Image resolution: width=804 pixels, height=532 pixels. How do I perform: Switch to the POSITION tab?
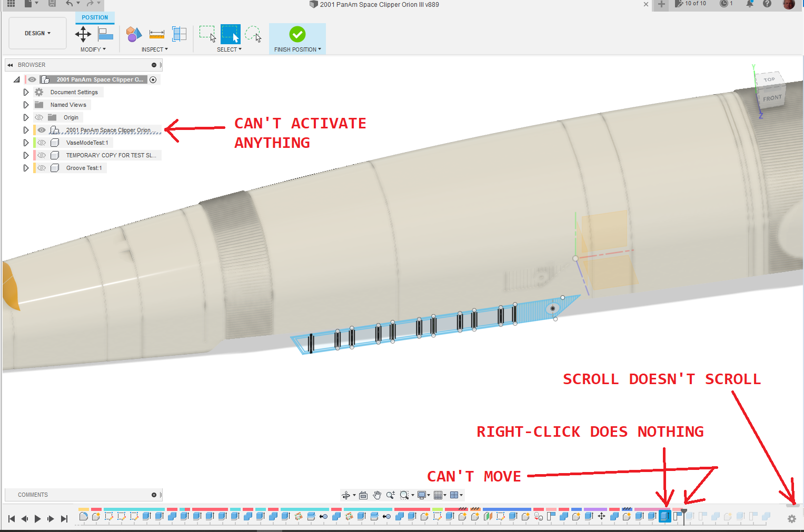pyautogui.click(x=95, y=17)
